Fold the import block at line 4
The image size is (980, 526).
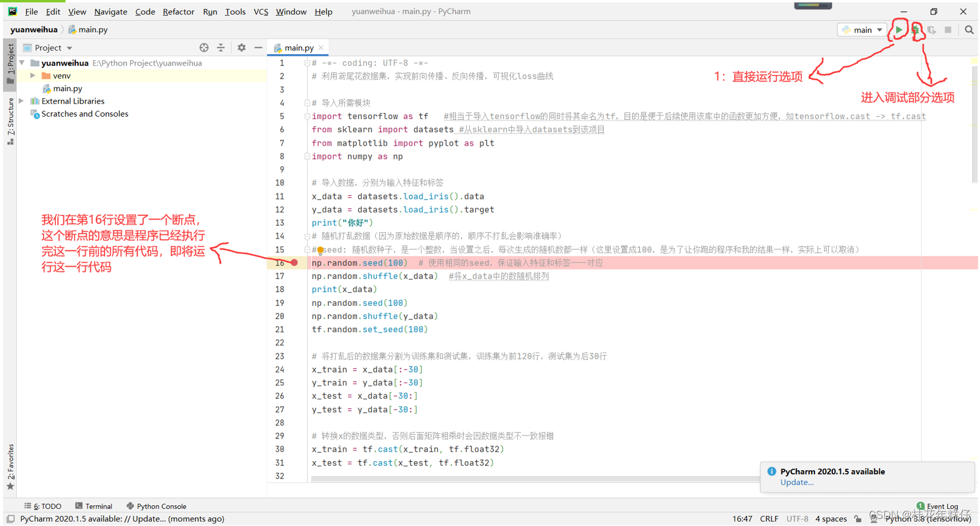(x=307, y=103)
